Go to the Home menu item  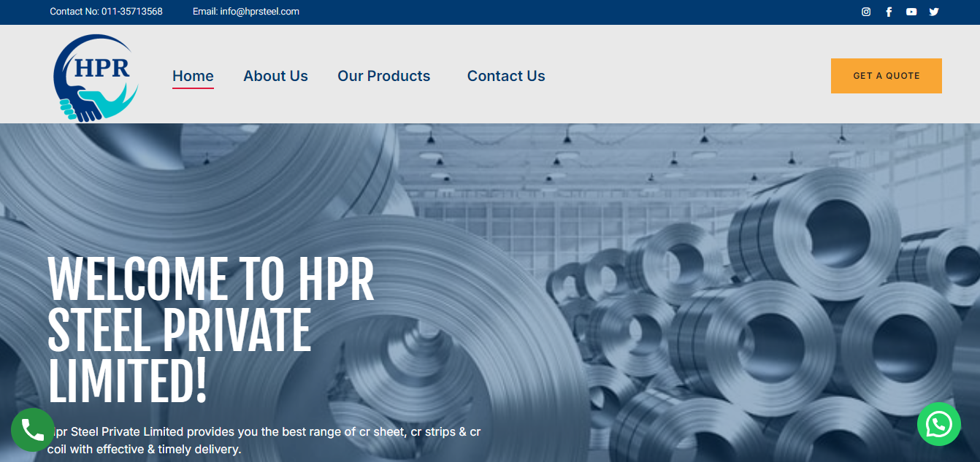tap(193, 76)
